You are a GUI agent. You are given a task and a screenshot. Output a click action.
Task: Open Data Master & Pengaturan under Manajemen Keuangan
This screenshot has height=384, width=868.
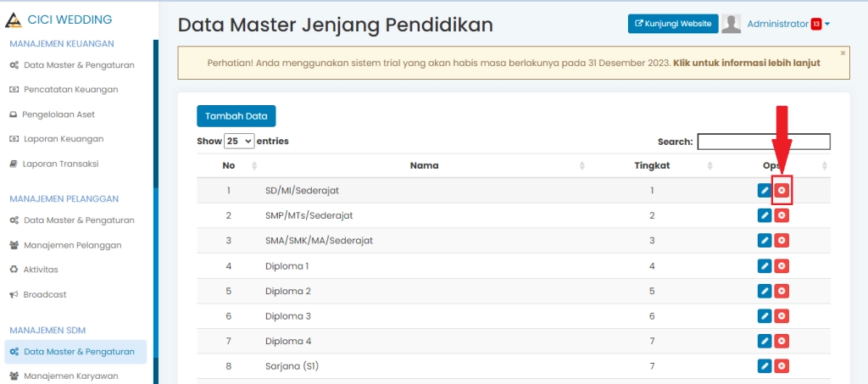tap(73, 64)
